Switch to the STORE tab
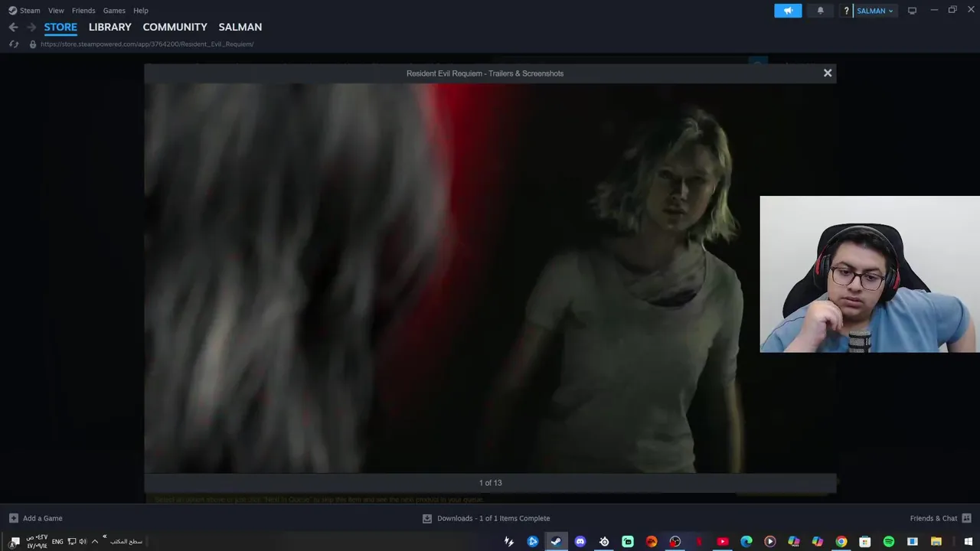The height and width of the screenshot is (551, 980). (60, 27)
